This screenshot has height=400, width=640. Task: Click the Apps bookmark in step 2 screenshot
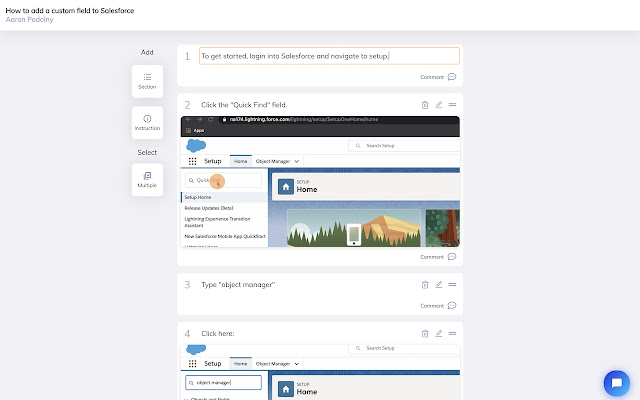(195, 131)
